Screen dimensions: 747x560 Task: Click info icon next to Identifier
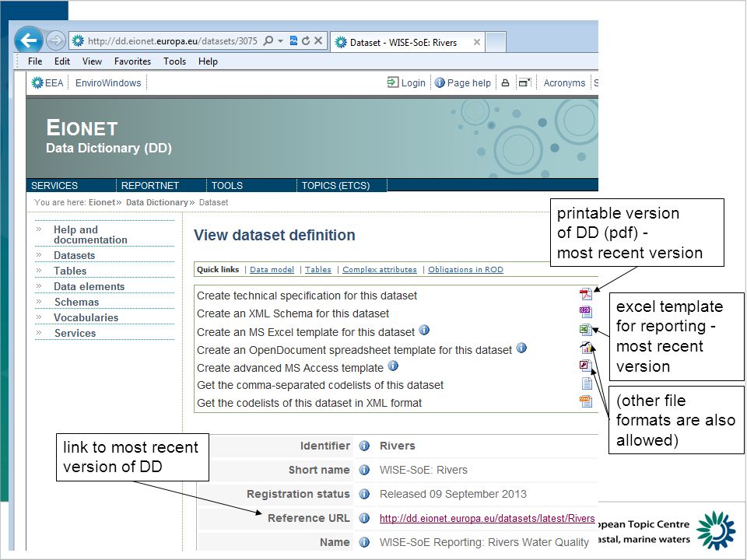pyautogui.click(x=364, y=446)
